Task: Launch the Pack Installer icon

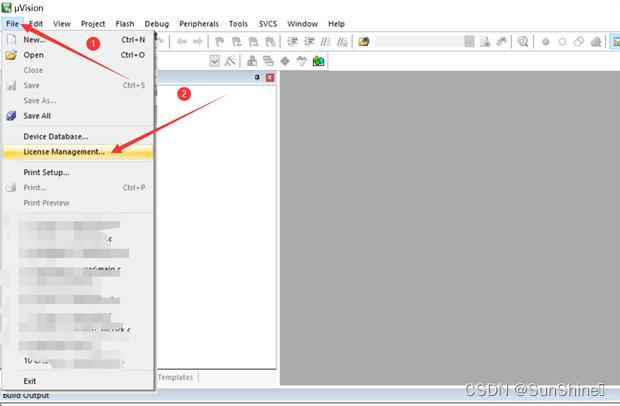Action: point(318,61)
